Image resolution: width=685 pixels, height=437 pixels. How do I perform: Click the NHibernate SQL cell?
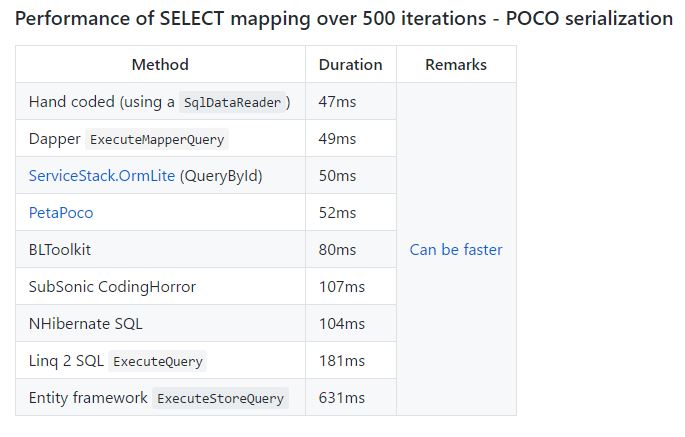pos(86,324)
